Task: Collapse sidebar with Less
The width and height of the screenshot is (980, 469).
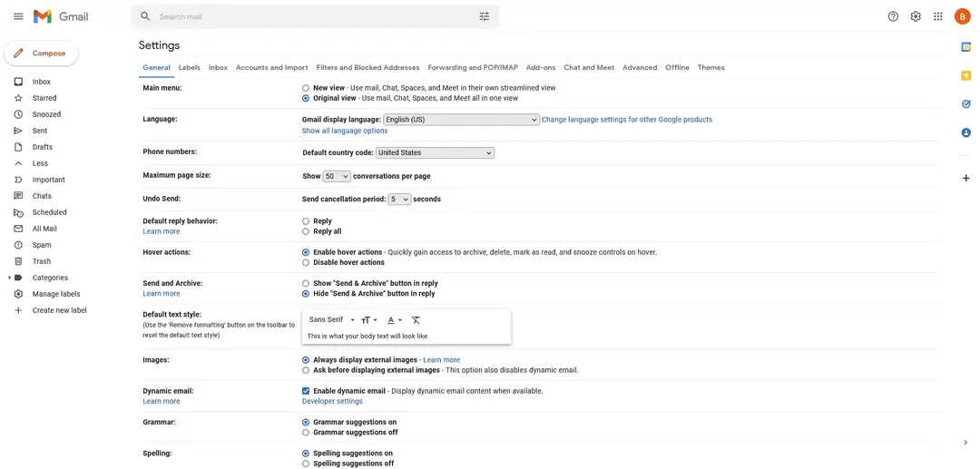Action: tap(40, 163)
